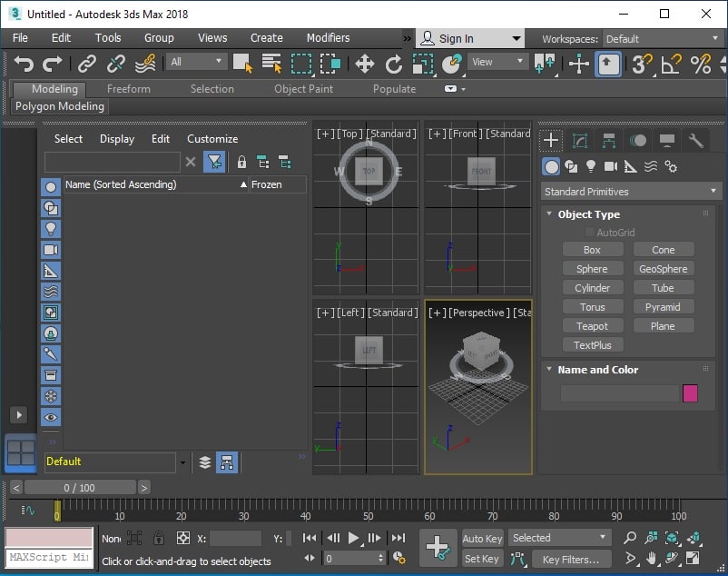
Task: Open the Modify command panel tab
Action: (x=580, y=140)
